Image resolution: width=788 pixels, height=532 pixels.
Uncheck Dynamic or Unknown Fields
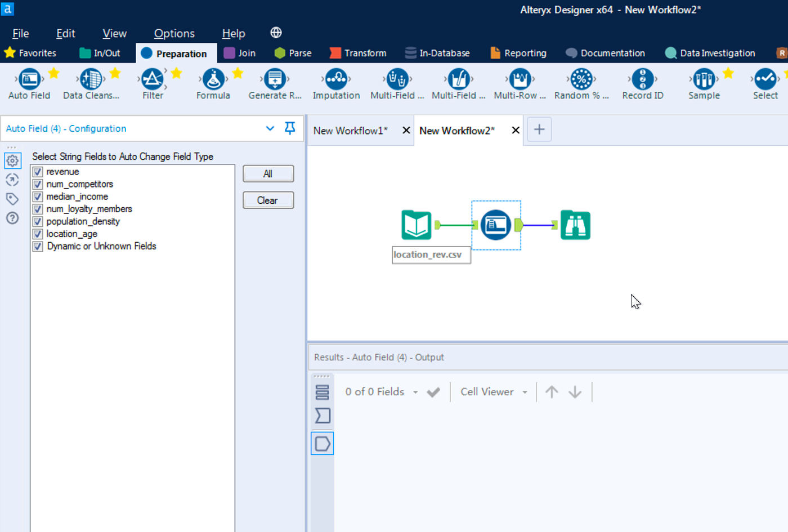point(38,246)
